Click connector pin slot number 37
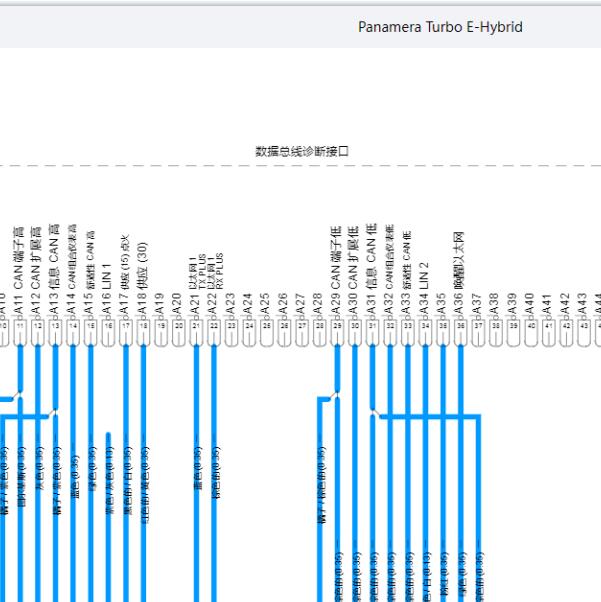Image resolution: width=601 pixels, height=602 pixels. point(478,331)
